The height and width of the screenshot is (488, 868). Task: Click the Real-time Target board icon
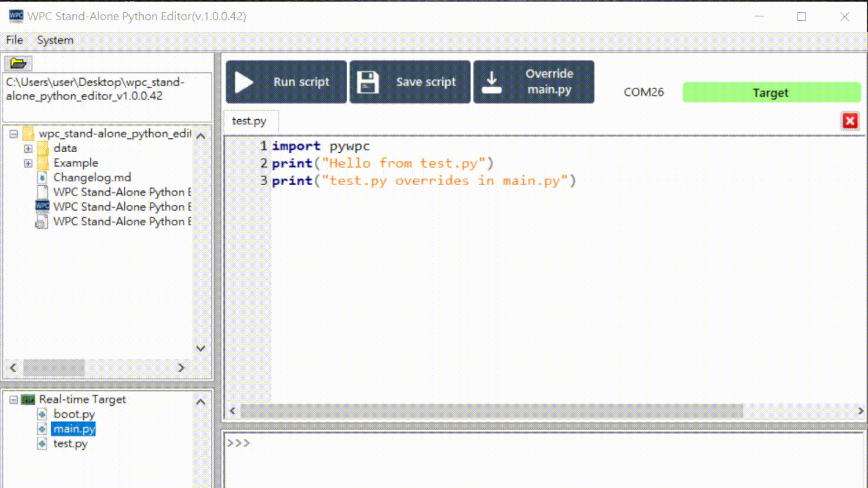click(x=28, y=399)
